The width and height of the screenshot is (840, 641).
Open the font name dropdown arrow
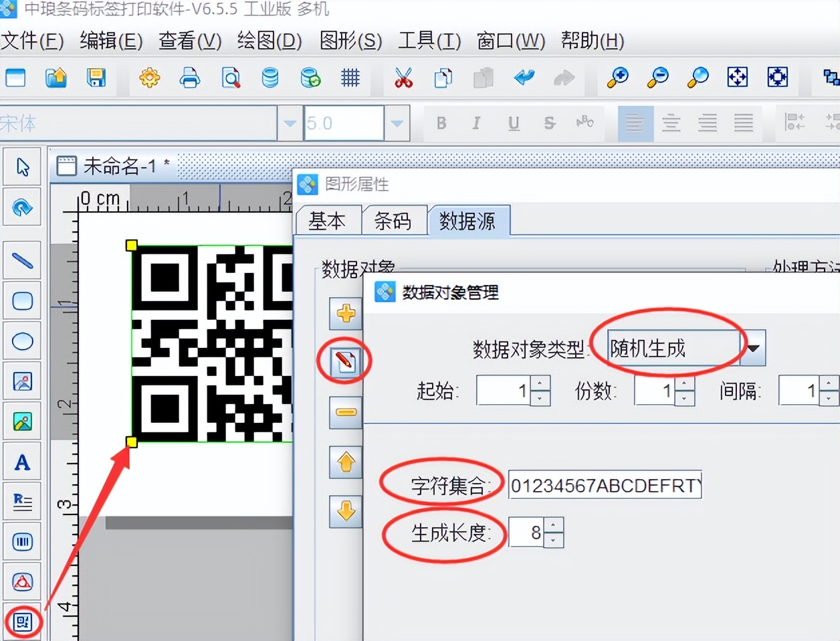point(290,123)
